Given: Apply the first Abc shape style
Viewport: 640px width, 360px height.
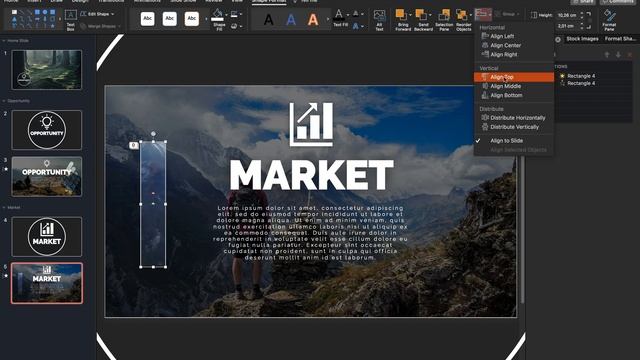Looking at the screenshot, I should click(147, 19).
